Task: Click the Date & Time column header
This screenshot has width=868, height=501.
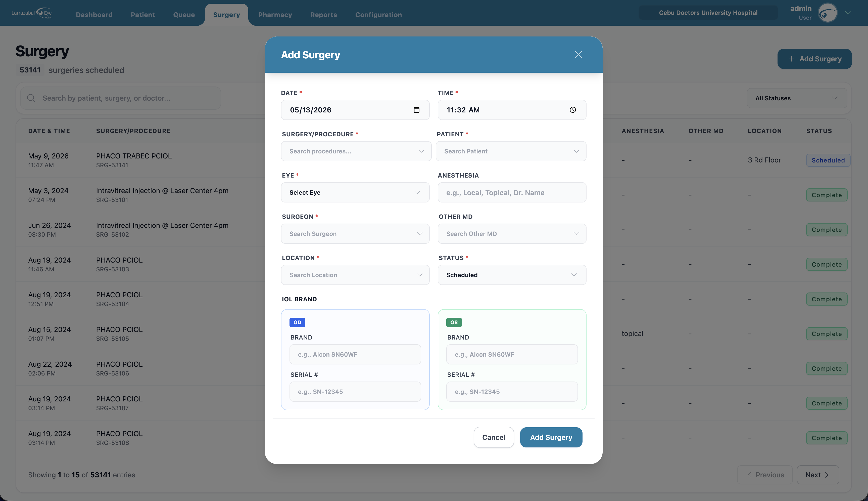Action: tap(49, 131)
